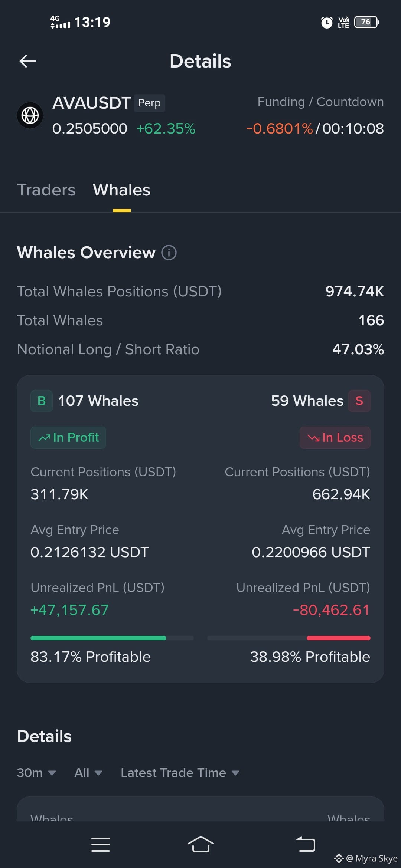Tap the In Loss label button

(x=335, y=438)
